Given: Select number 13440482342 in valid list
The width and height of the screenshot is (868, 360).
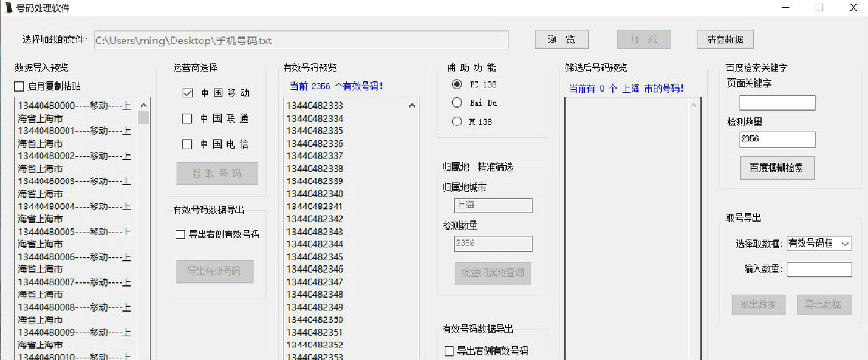Looking at the screenshot, I should (315, 219).
